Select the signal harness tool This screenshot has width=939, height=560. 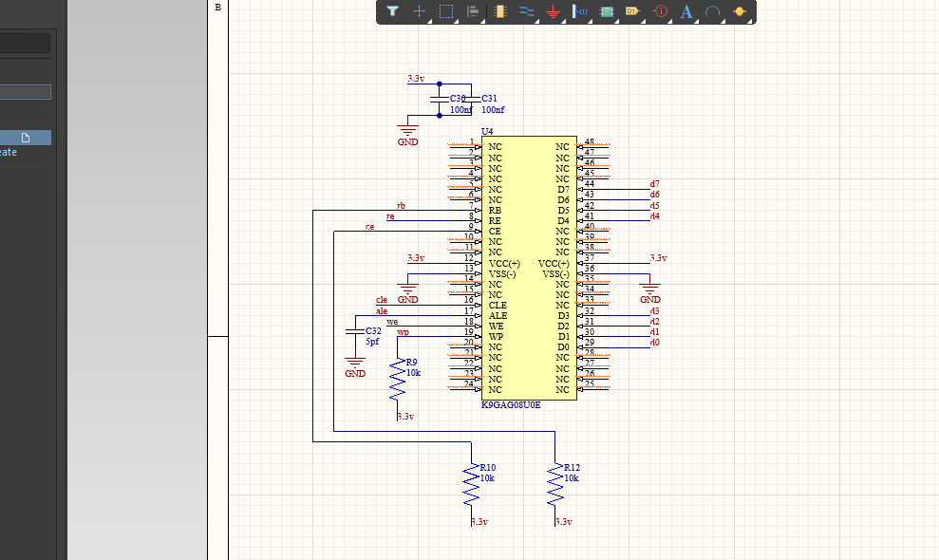tap(580, 12)
